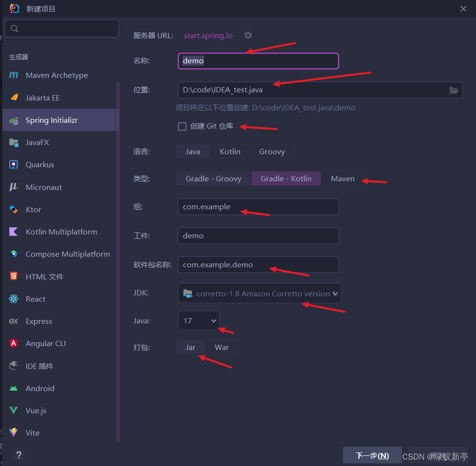Select the JavaFX list entry
This screenshot has width=476, height=466.
coord(59,142)
